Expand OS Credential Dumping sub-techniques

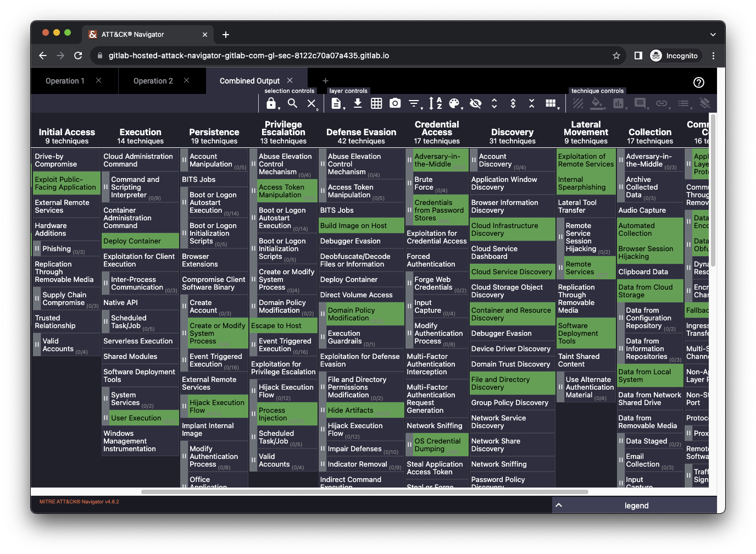point(409,445)
